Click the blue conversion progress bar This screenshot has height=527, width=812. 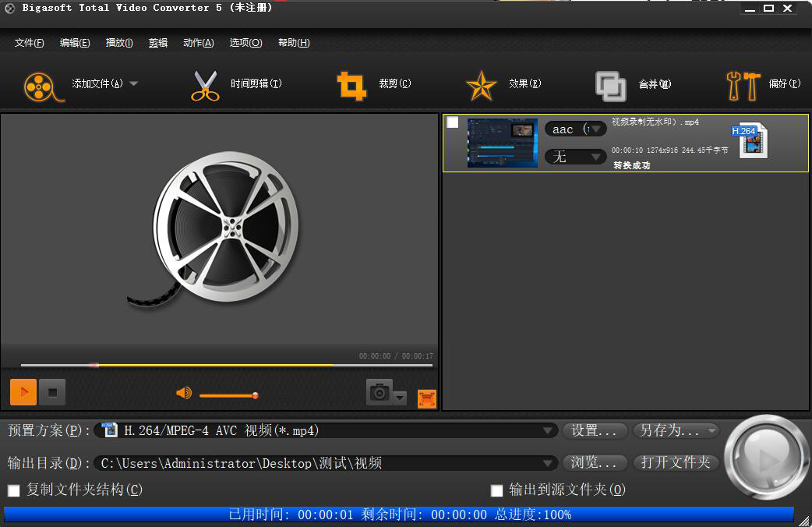click(x=399, y=514)
